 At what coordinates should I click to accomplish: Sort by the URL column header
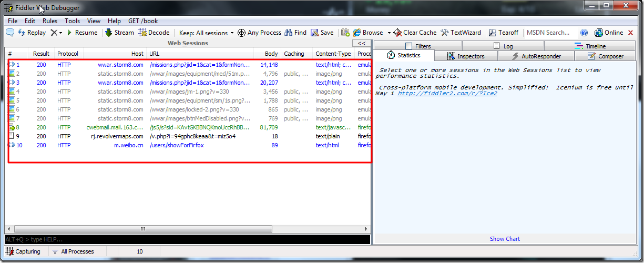(200, 54)
